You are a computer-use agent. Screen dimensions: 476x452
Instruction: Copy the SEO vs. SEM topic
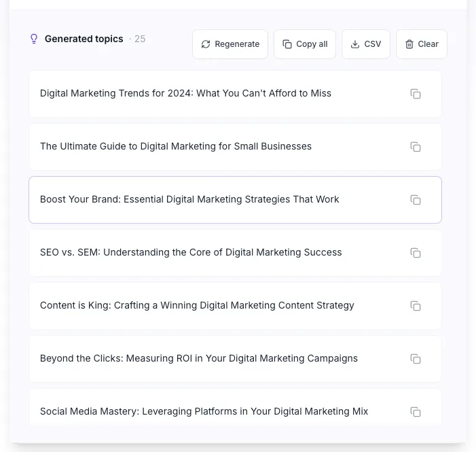tap(416, 253)
